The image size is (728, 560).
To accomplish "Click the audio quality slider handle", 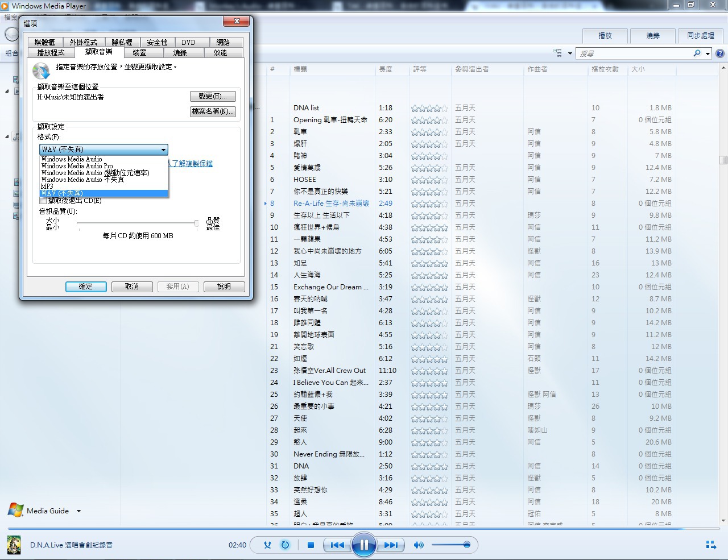I will pos(196,223).
